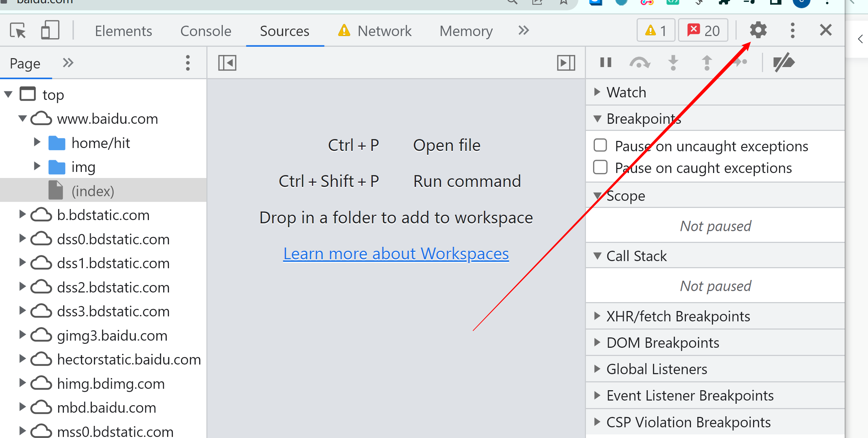
Task: Pause script execution button
Action: (x=606, y=62)
